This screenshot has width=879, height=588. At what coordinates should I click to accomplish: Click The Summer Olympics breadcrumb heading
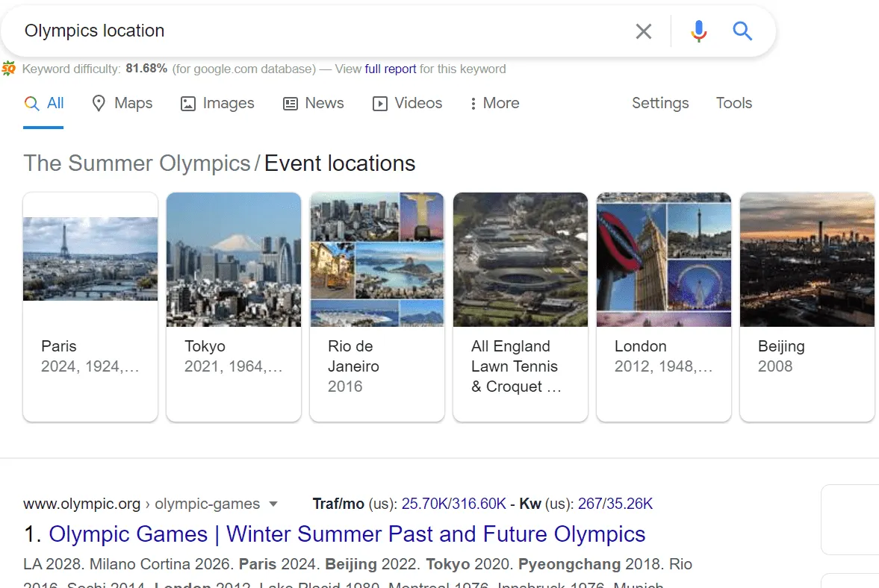tap(137, 163)
